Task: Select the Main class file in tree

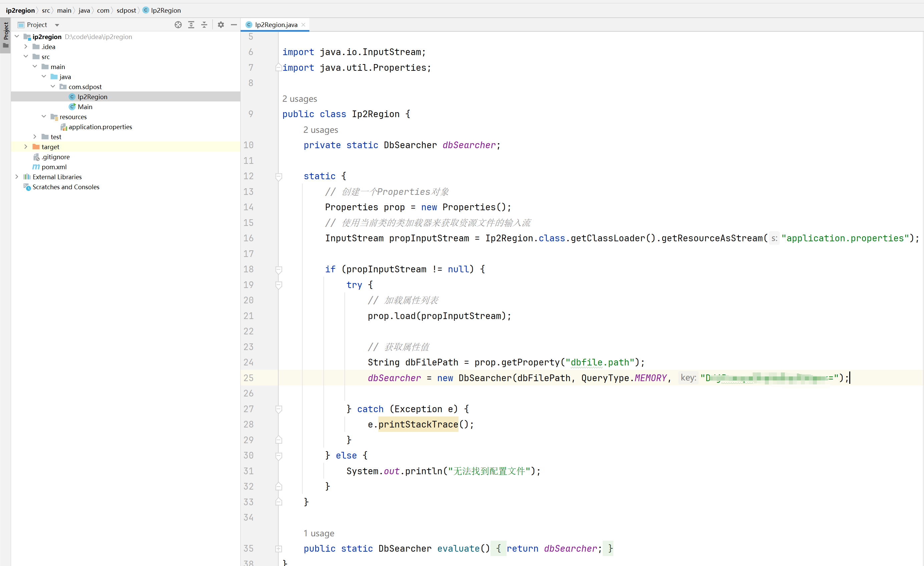Action: coord(85,107)
